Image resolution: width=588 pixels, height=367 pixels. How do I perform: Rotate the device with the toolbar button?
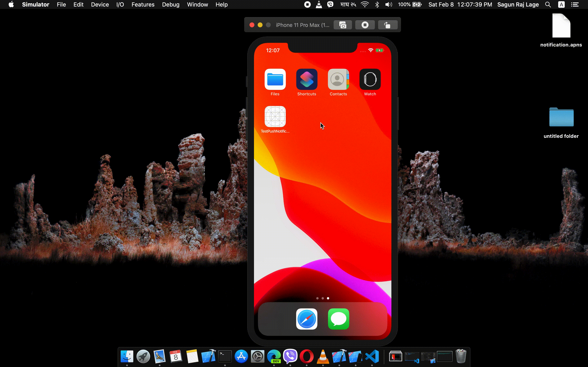pos(388,25)
